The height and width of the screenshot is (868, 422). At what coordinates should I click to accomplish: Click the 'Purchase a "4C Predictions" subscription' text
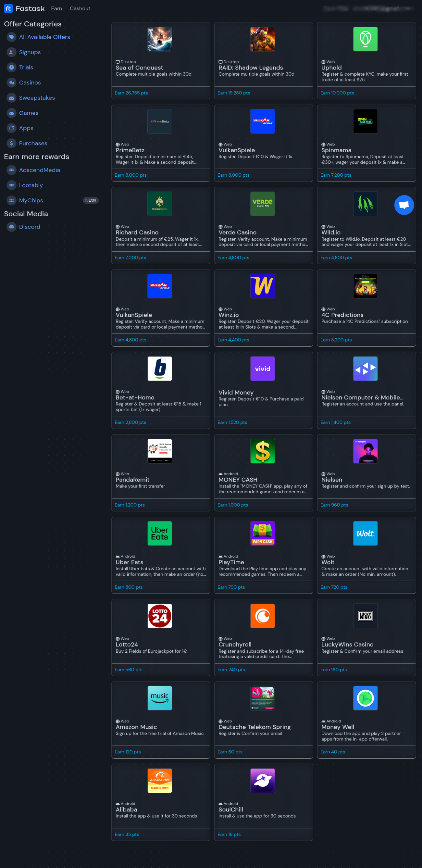tap(365, 322)
